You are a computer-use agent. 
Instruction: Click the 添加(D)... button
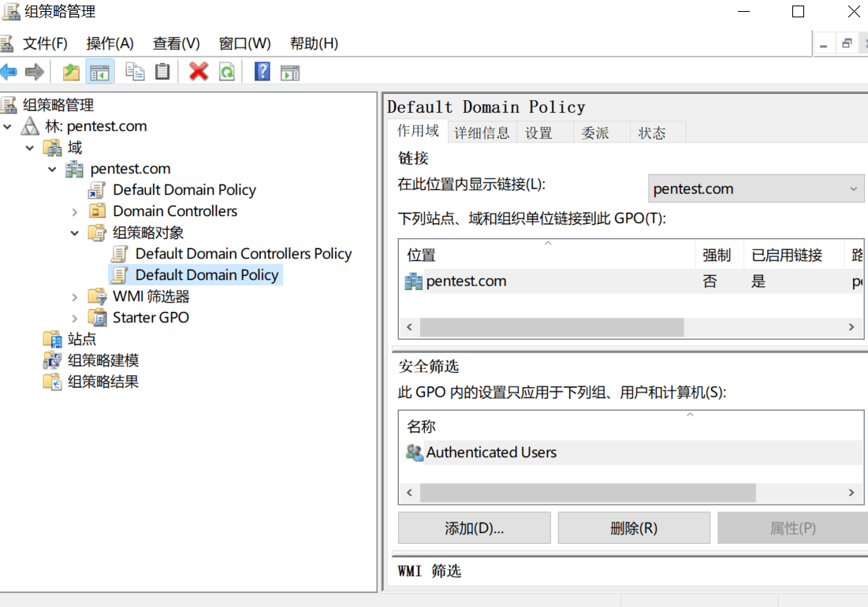pyautogui.click(x=474, y=528)
